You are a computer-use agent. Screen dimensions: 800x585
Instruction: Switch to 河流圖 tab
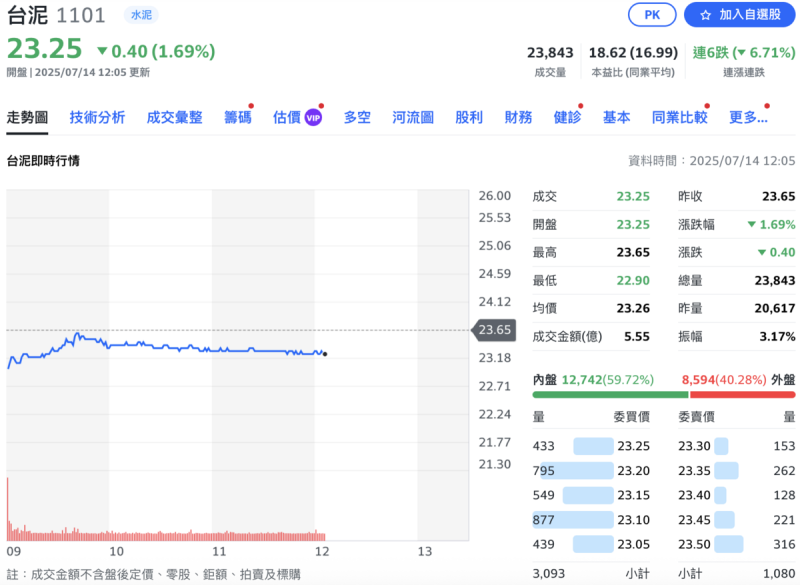pos(413,117)
